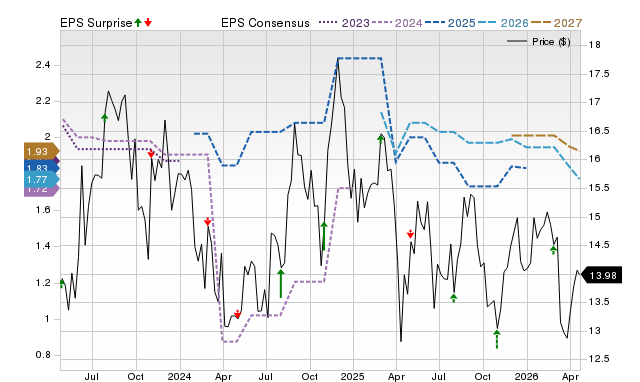
Task: Click the black 13.98 current price tag
Action: pyautogui.click(x=601, y=275)
